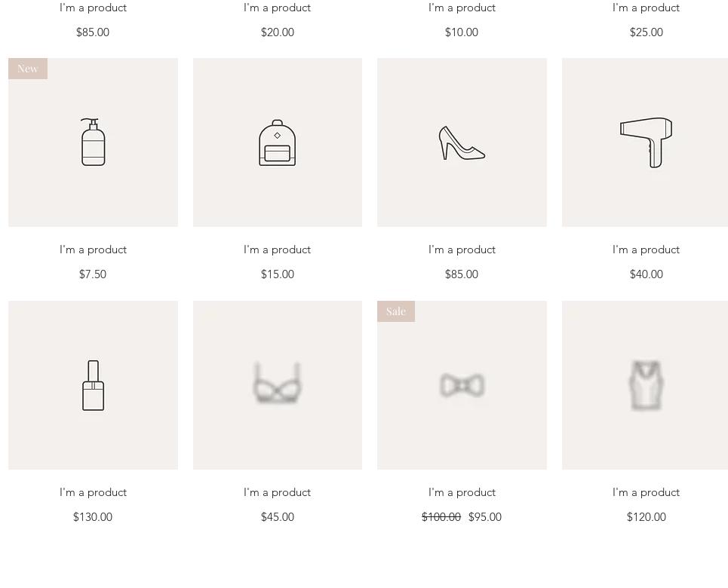Click the $130.00 price
The image size is (728, 588).
[93, 517]
